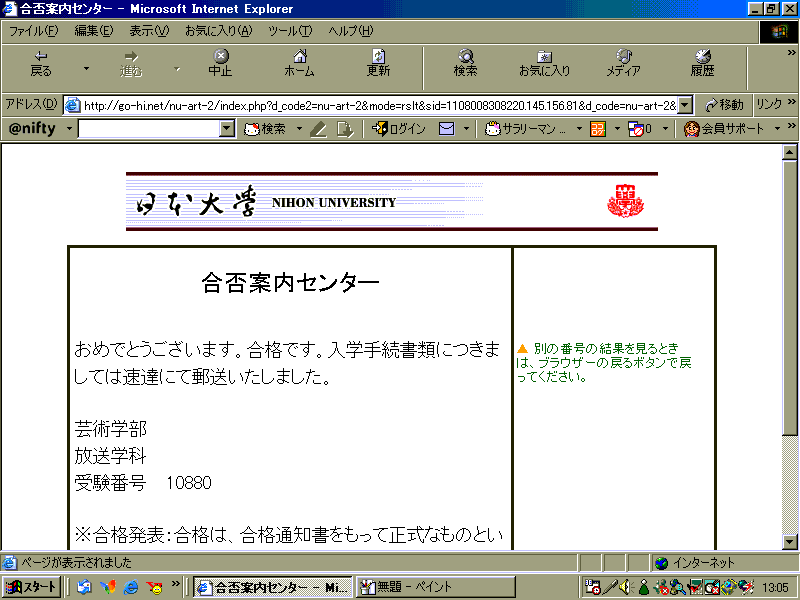This screenshot has height=600, width=800.
Task: Click the Back (戻る) toolbar button
Action: (41, 64)
